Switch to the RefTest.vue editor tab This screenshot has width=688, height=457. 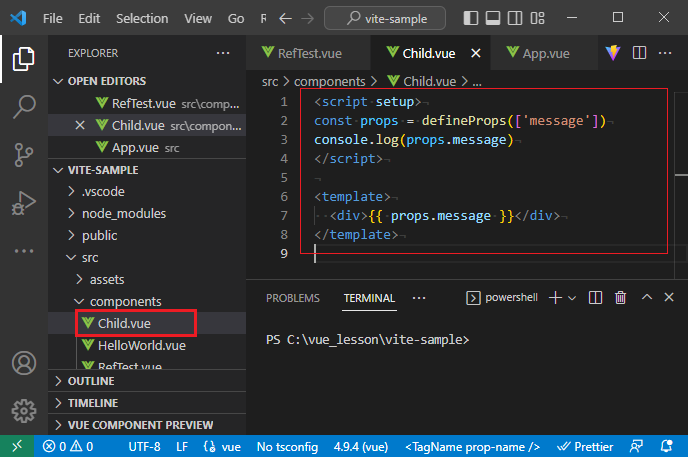(x=308, y=54)
